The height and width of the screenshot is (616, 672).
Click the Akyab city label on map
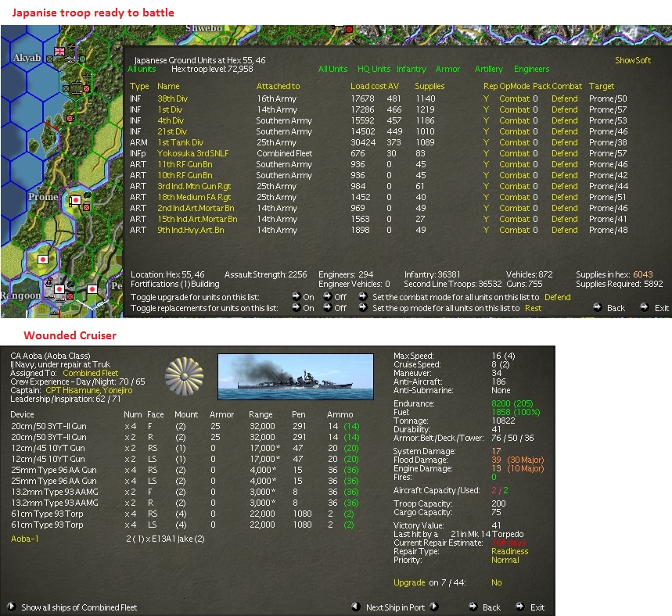27,58
